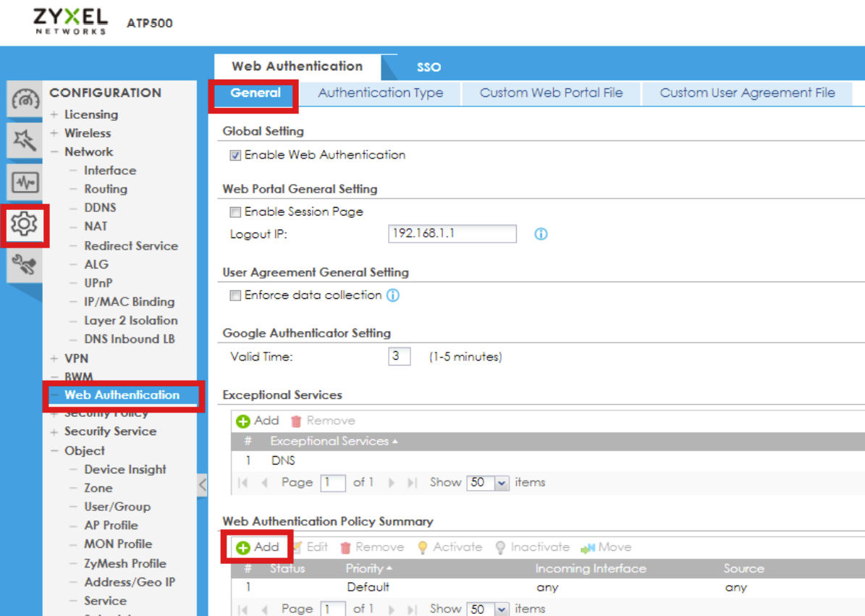Add a new Web Authentication Policy
Image resolution: width=865 pixels, height=616 pixels.
(256, 547)
